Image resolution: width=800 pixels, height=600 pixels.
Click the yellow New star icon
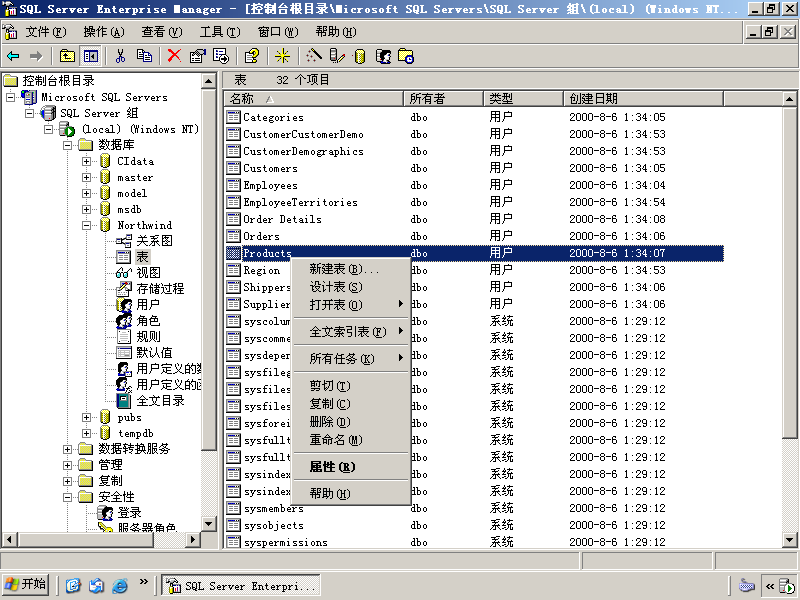pos(282,56)
